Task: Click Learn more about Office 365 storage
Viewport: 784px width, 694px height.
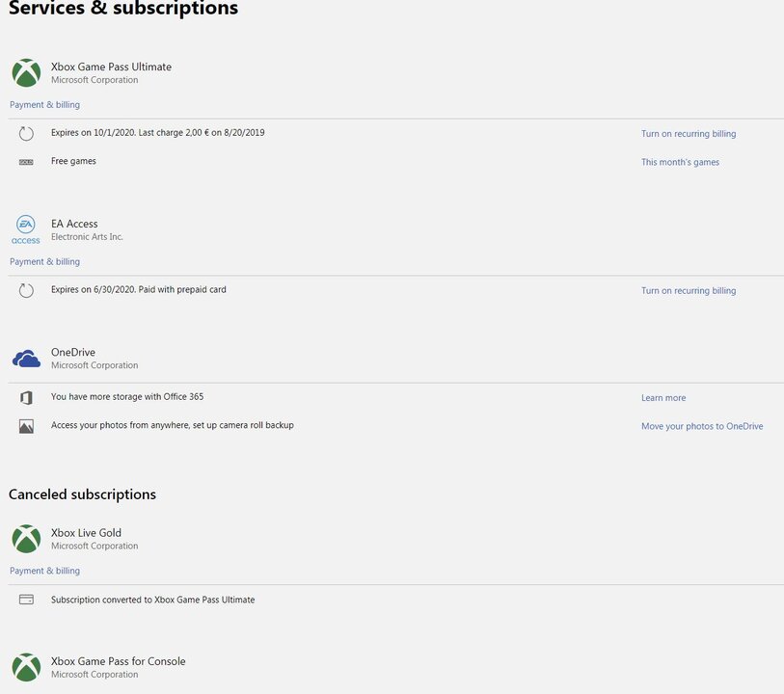Action: tap(663, 398)
